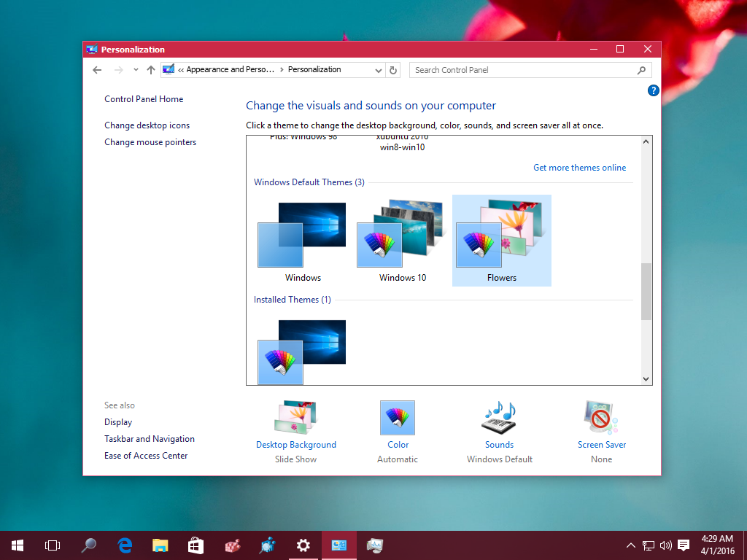Click the theme list scroll up arrow

(646, 141)
